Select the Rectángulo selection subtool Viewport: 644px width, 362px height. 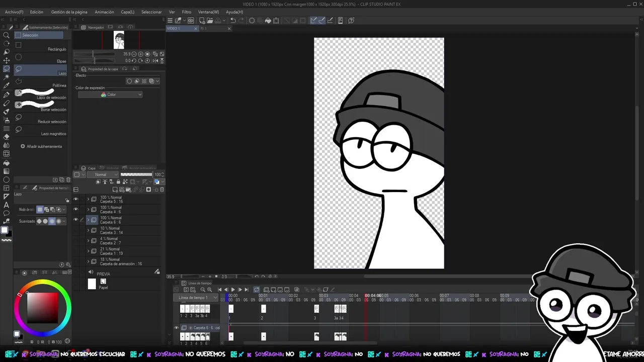[x=40, y=46]
